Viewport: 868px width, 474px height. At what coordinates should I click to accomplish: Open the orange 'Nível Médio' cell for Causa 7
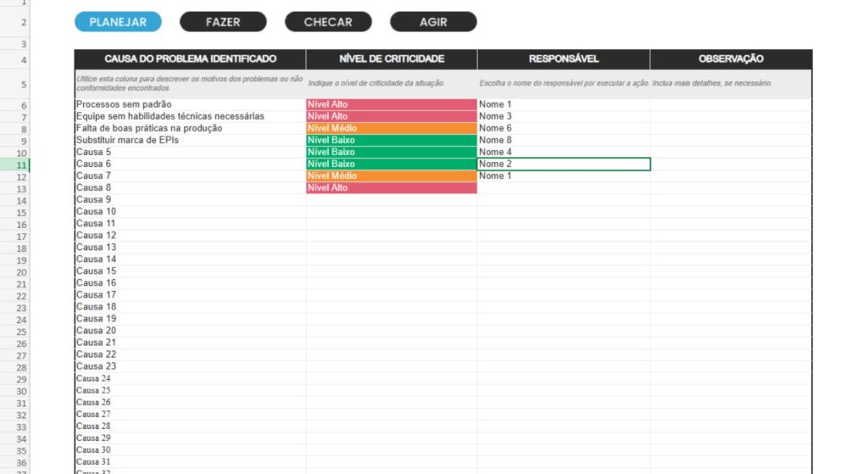coord(391,176)
